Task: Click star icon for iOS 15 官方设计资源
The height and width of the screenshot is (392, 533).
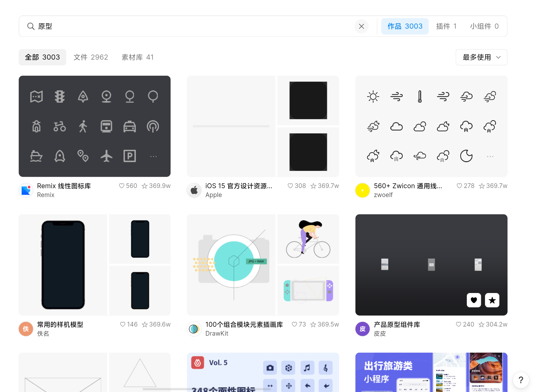Action: 313,186
